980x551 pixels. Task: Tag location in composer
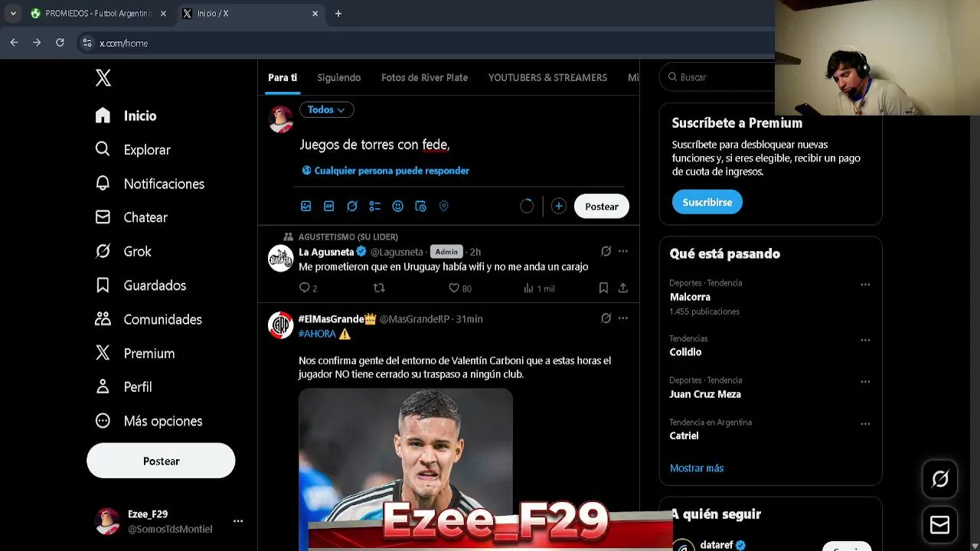[443, 206]
